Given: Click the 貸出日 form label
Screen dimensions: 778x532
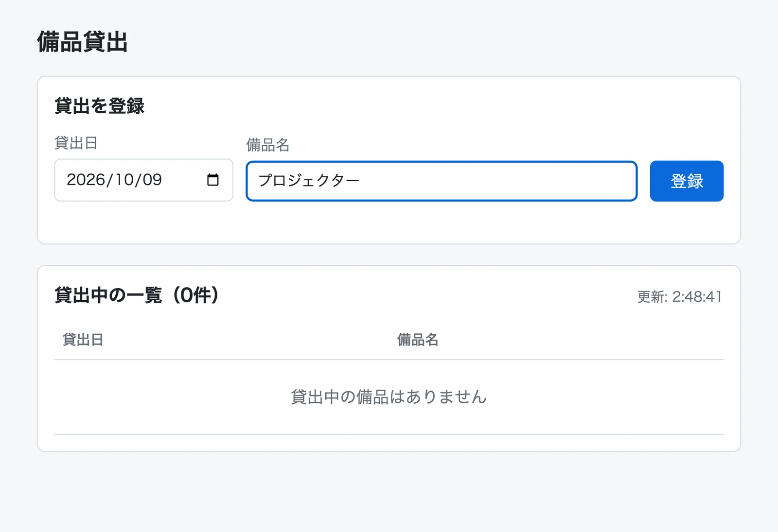Looking at the screenshot, I should click(76, 143).
